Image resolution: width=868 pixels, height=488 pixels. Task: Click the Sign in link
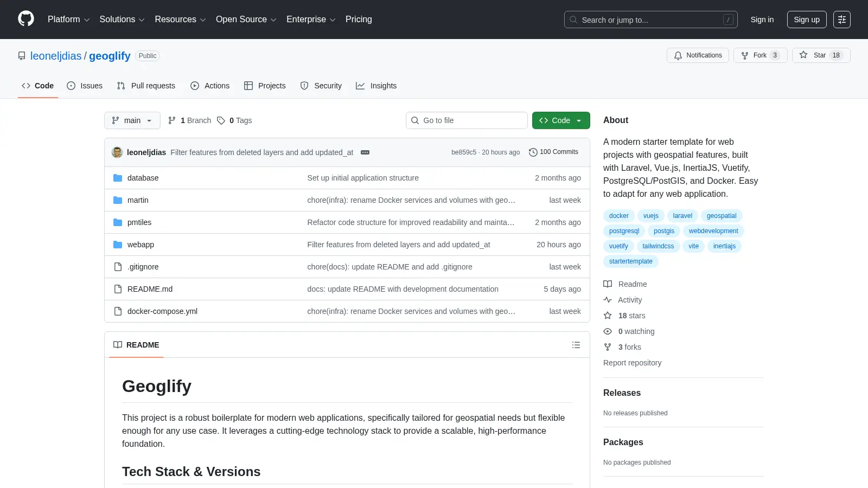[x=762, y=20]
